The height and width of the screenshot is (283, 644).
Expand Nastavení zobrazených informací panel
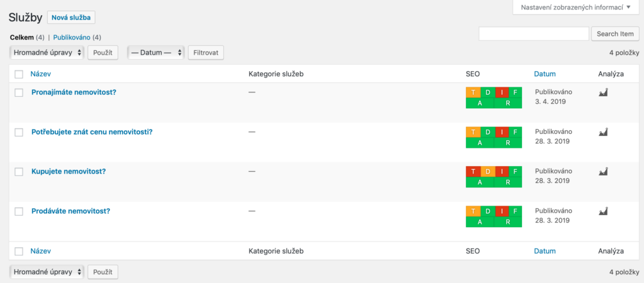[x=575, y=8]
